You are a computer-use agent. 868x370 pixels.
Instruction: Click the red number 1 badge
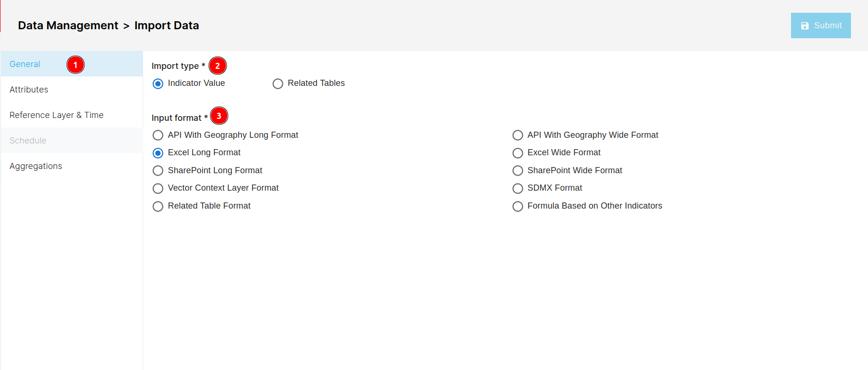point(76,65)
